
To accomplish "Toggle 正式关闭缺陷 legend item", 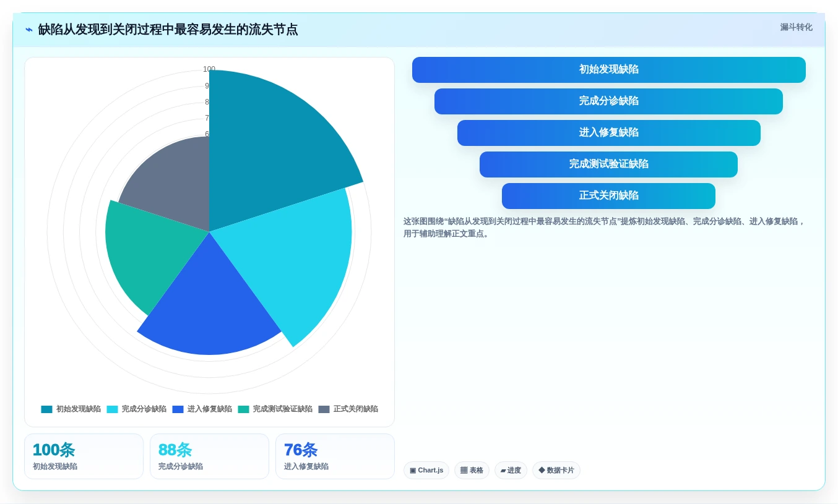I will [x=348, y=409].
